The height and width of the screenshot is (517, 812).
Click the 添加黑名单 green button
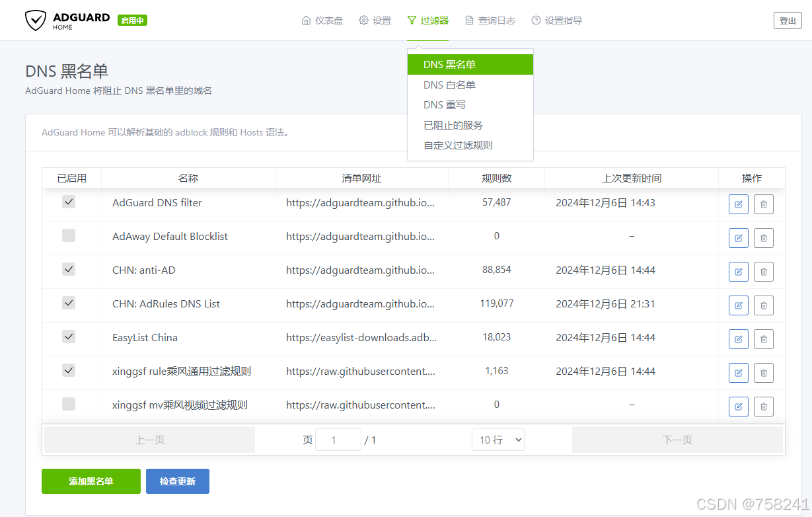point(91,481)
